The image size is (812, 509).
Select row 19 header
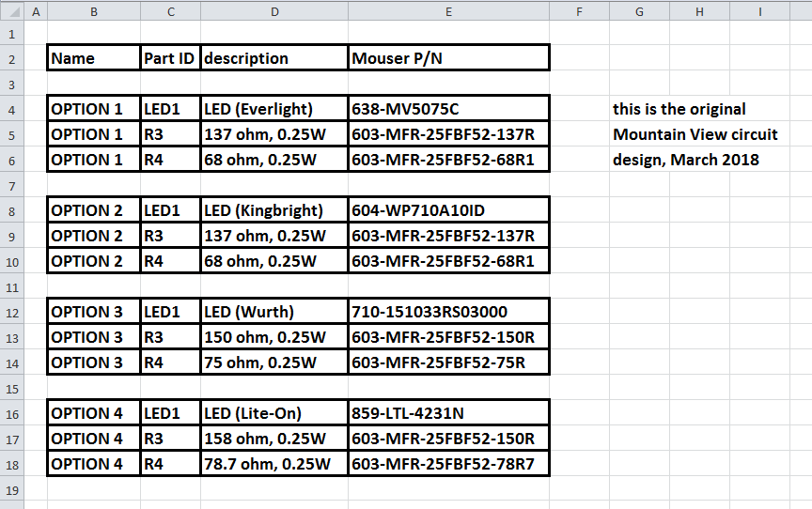coord(12,490)
